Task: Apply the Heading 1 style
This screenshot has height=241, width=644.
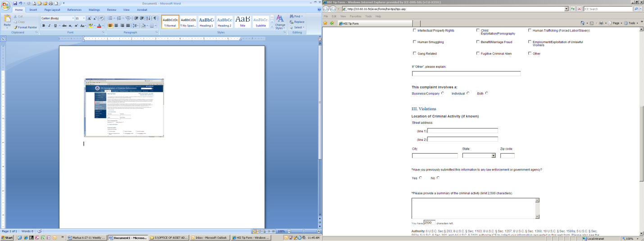Action: pos(206,22)
